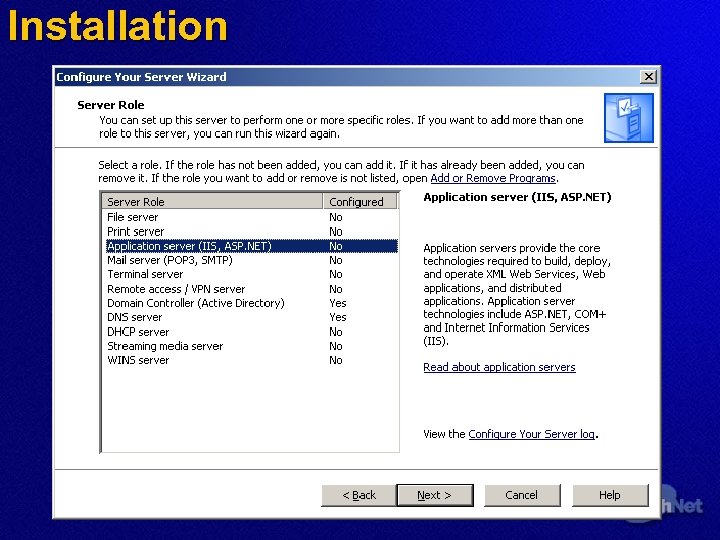Open Help for the wizard
Viewport: 720px width, 540px height.
(610, 495)
